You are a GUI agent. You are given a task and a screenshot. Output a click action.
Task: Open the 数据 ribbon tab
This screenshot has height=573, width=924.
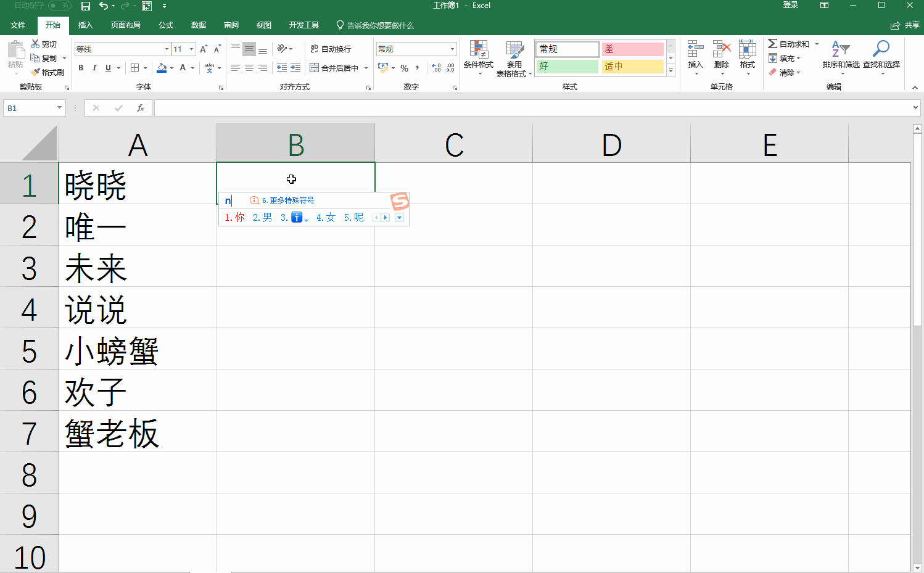click(x=199, y=25)
